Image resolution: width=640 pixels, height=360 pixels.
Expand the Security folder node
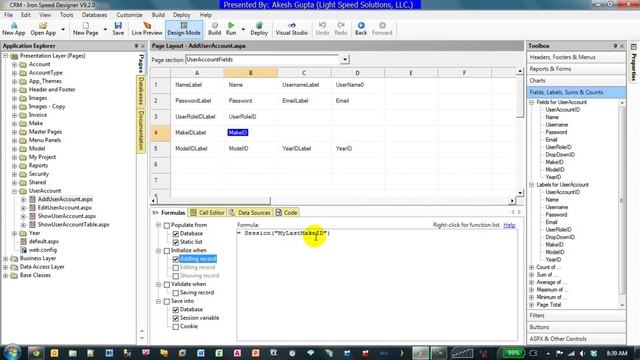pyautogui.click(x=14, y=174)
